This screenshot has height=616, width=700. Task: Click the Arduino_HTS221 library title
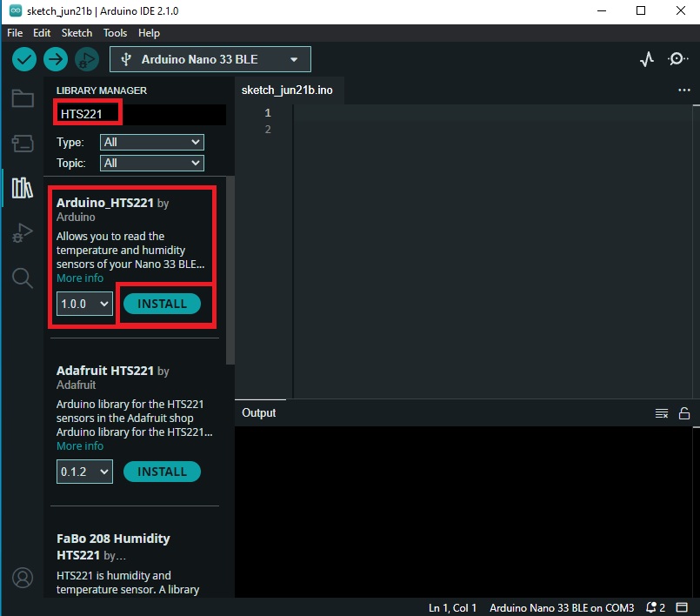tap(105, 203)
